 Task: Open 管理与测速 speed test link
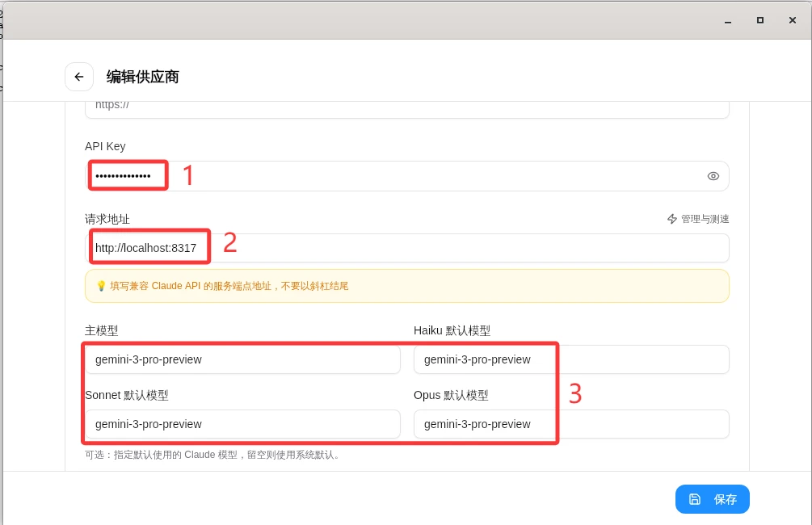[698, 219]
